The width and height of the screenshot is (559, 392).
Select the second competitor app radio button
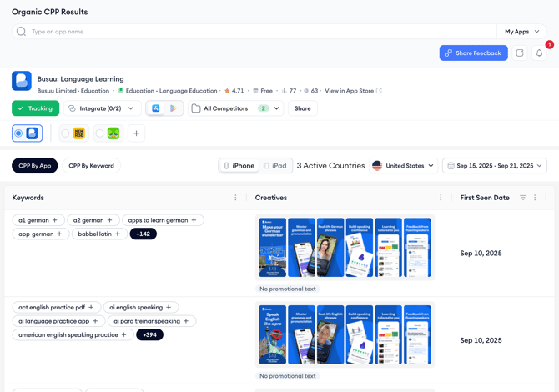pyautogui.click(x=66, y=133)
